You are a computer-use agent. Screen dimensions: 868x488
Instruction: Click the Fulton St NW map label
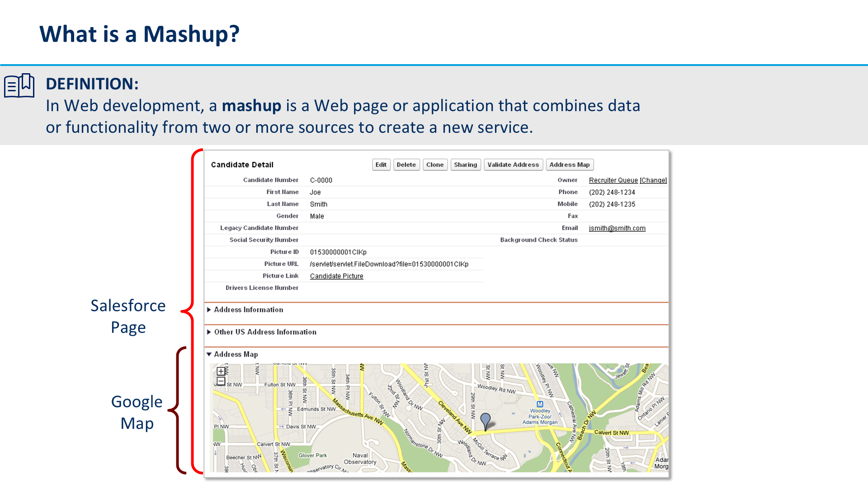280,385
